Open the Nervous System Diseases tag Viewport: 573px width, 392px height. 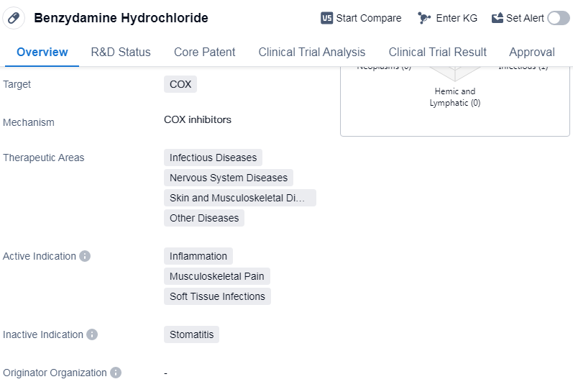[228, 178]
